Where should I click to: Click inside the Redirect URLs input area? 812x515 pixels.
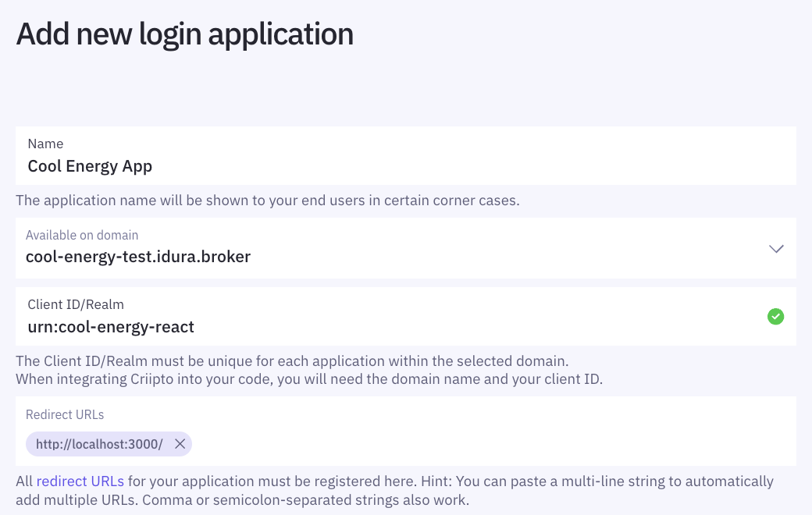point(390,443)
